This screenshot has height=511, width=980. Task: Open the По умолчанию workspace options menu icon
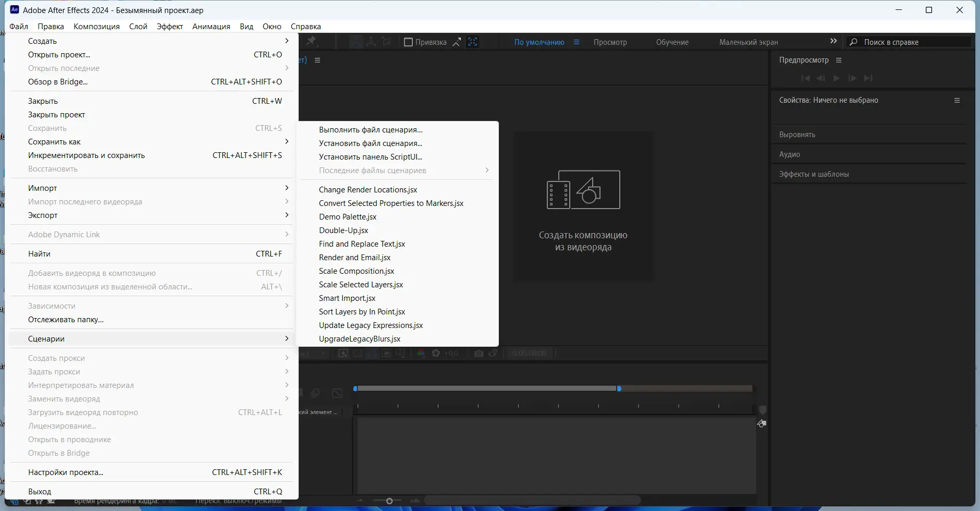pos(577,42)
